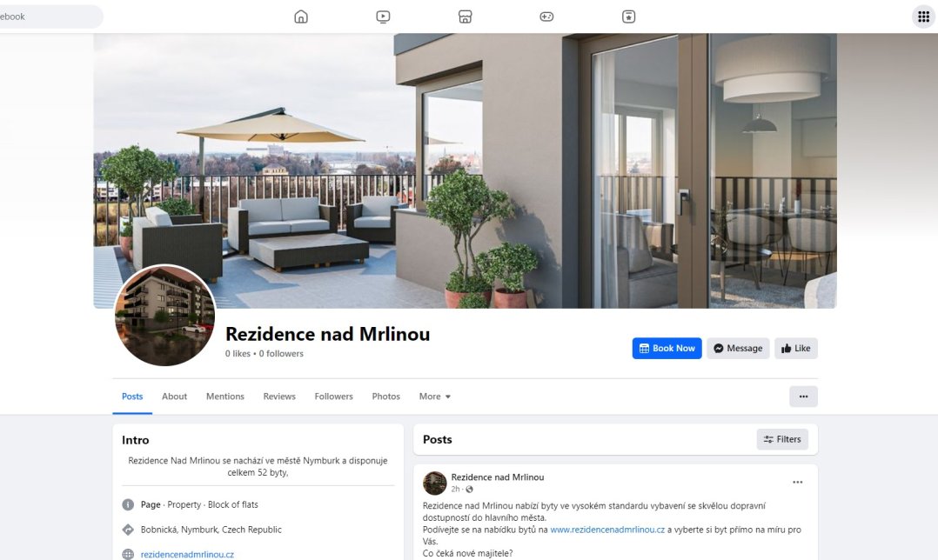Switch to the Reviews tab
Image resolution: width=938 pixels, height=560 pixels.
(279, 397)
